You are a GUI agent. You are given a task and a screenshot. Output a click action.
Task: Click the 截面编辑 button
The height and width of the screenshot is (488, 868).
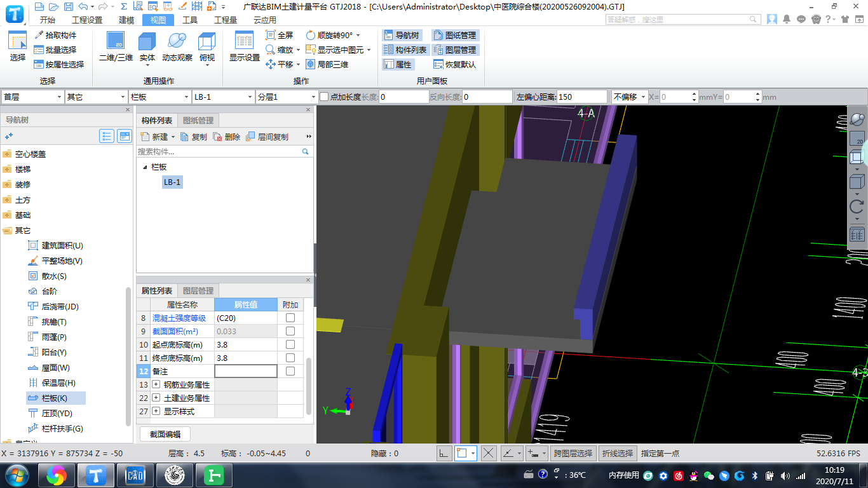tap(165, 434)
